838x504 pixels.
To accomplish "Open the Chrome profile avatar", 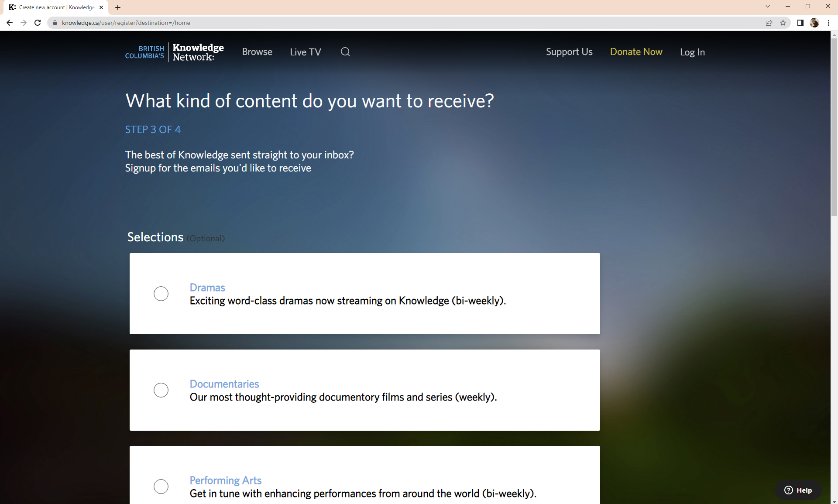I will click(814, 23).
